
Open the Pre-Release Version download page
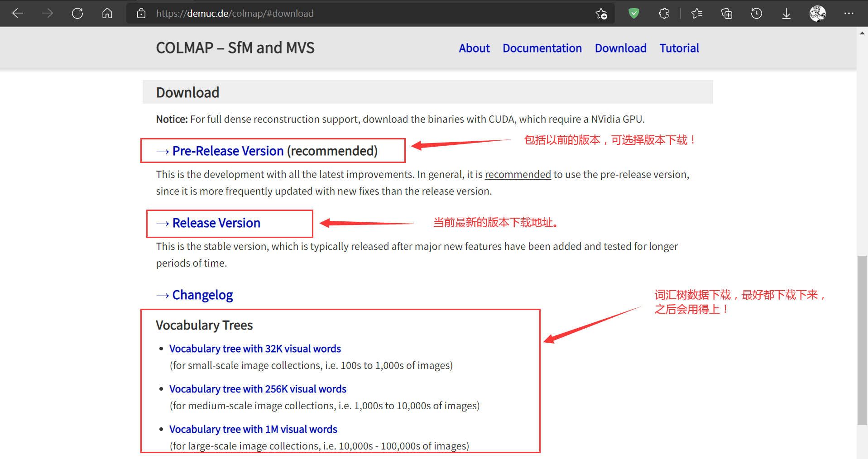click(227, 151)
